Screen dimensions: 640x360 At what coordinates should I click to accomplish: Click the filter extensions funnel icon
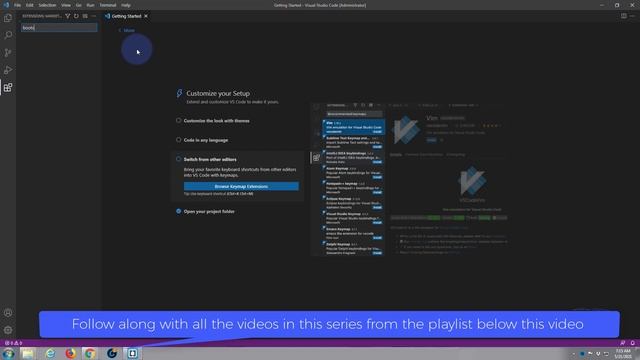click(68, 16)
